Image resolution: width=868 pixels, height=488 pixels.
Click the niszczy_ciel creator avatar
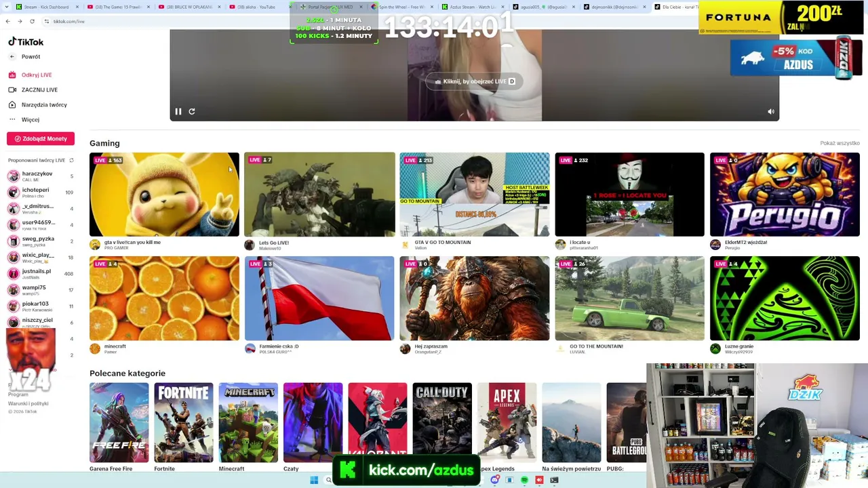click(x=14, y=323)
